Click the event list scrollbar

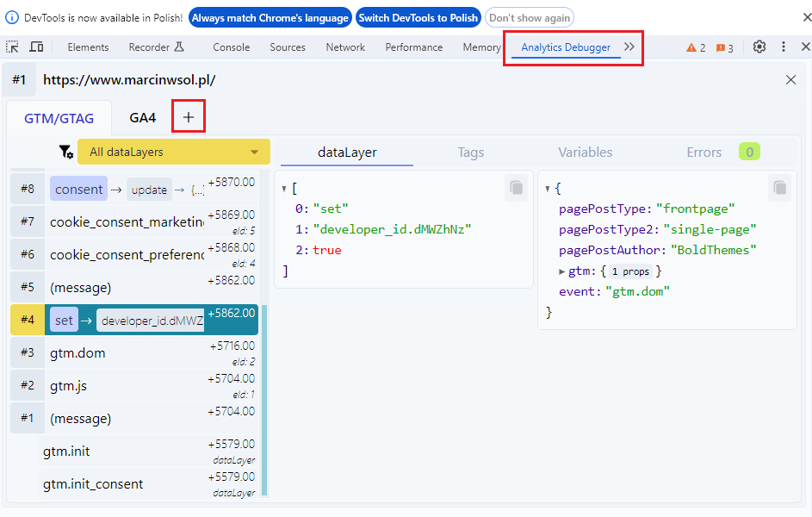tap(264, 400)
